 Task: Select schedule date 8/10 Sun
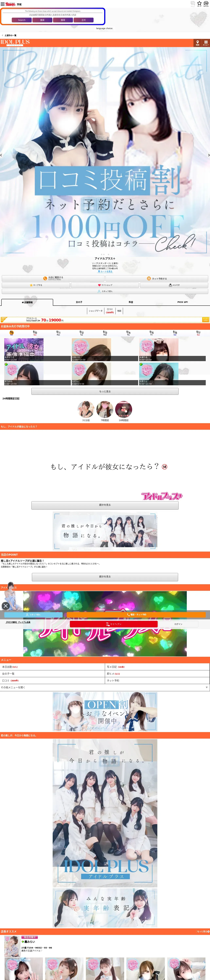tap(35, 333)
